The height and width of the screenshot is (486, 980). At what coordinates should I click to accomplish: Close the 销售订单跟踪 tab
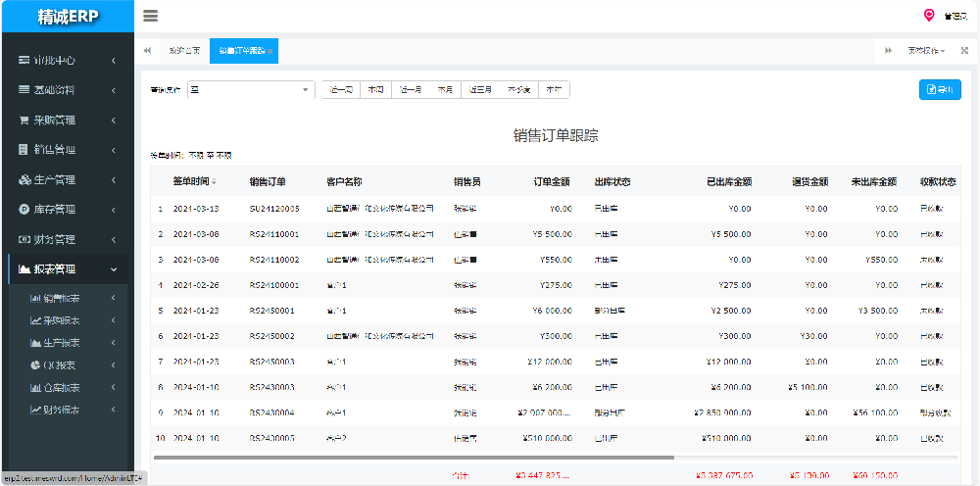[x=270, y=51]
